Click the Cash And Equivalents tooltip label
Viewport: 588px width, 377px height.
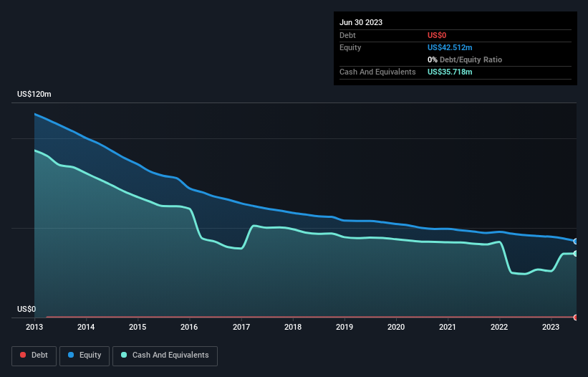click(x=377, y=72)
